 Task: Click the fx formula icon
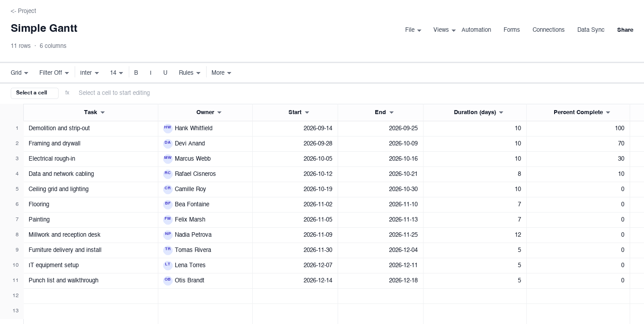click(67, 93)
